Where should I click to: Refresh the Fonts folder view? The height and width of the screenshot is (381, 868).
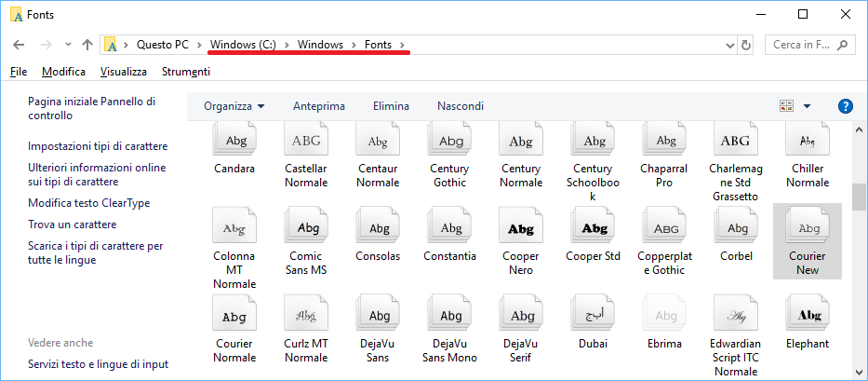click(x=745, y=45)
